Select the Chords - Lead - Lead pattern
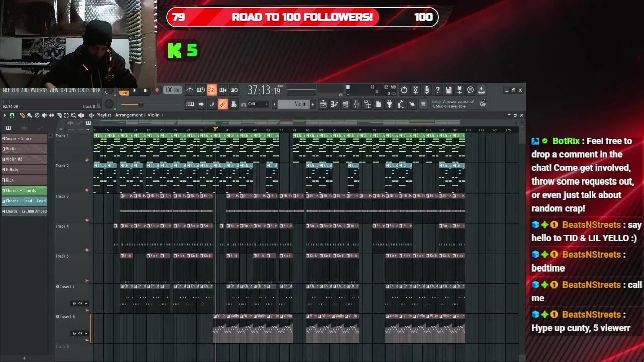The height and width of the screenshot is (362, 644). pos(24,201)
